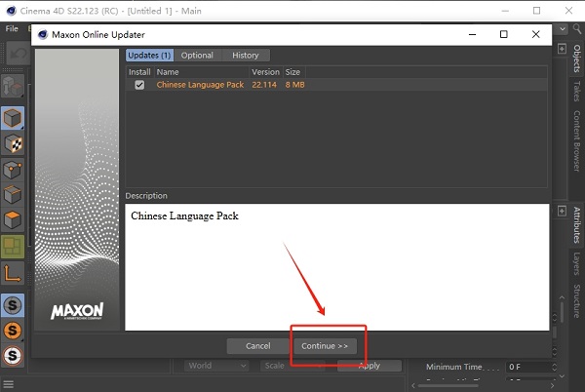Viewport: 585px width, 392px height.
Task: Click the Enable Axis L-shaped icon
Action: click(13, 272)
